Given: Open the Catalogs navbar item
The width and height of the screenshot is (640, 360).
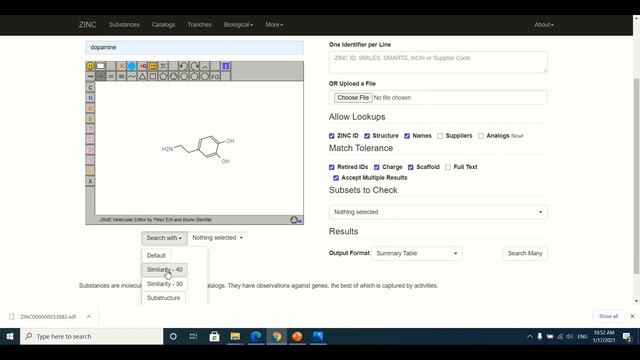Looking at the screenshot, I should point(163,24).
